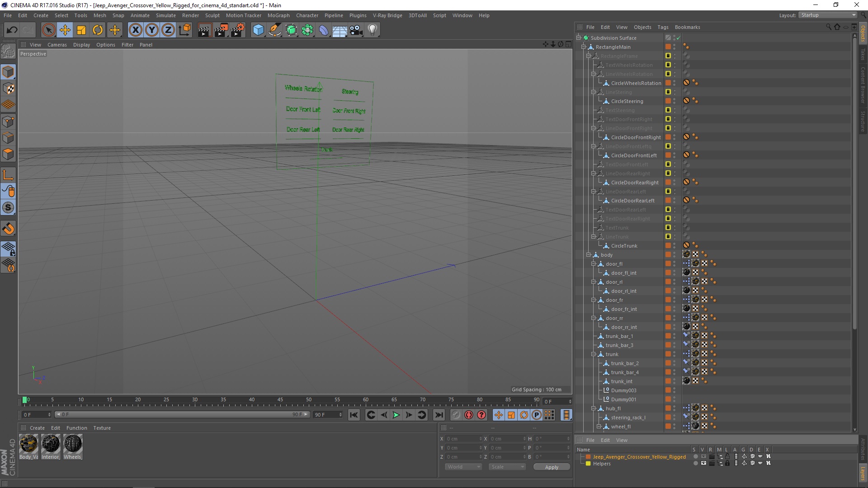Select the Wheels material thumbnail
The height and width of the screenshot is (488, 868).
tap(73, 444)
